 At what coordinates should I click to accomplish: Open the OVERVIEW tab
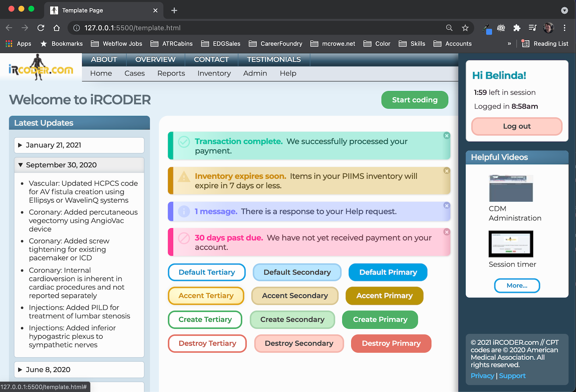155,60
